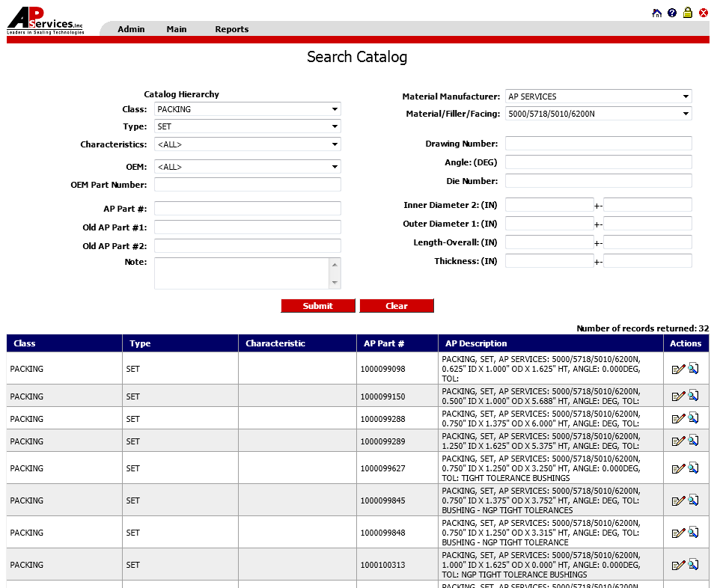The image size is (714, 588).
Task: Click the Search Catalog page heading
Action: (x=357, y=57)
